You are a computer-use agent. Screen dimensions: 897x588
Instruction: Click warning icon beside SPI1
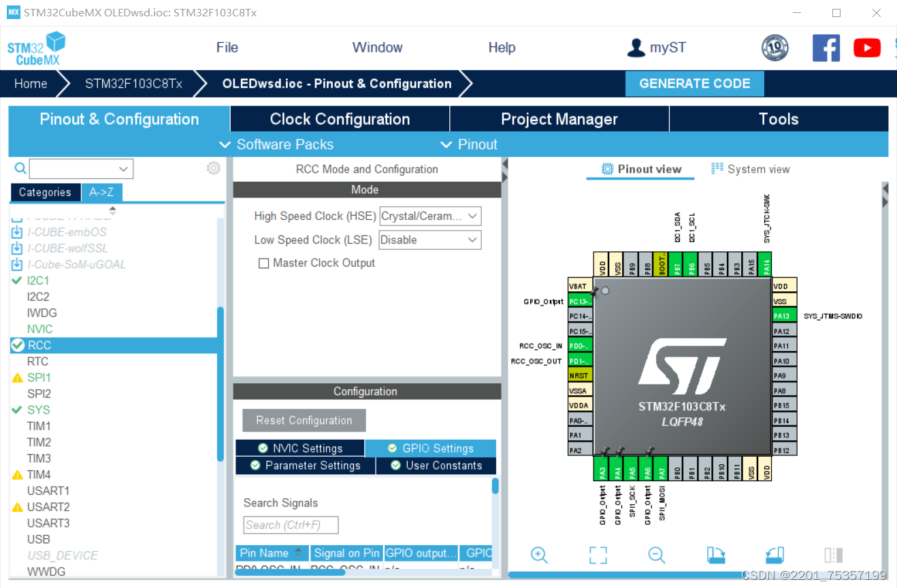(18, 378)
